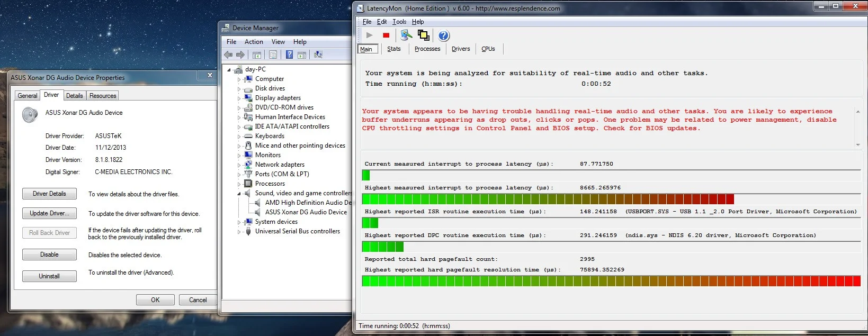Select ASUS Xonar DG Audio Device in tree
The width and height of the screenshot is (868, 336).
(x=306, y=212)
